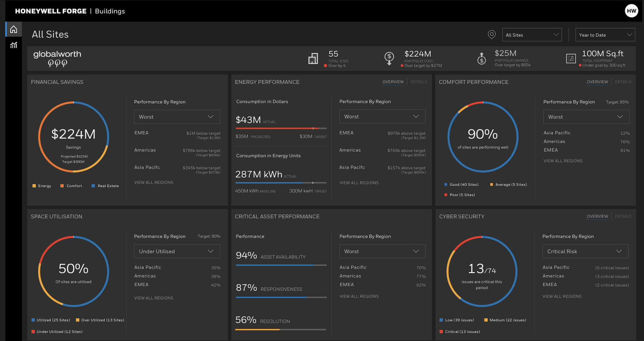Click the location pin icon near All Sites

pyautogui.click(x=492, y=34)
